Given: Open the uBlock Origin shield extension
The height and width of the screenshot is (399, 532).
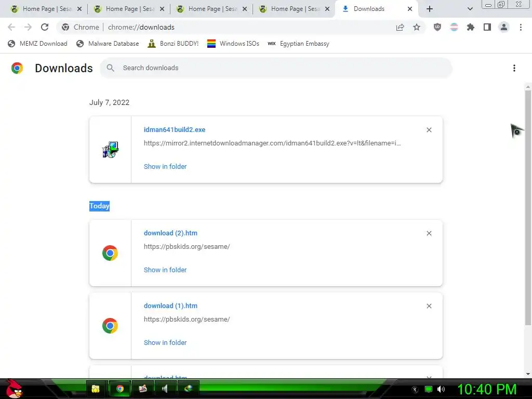Looking at the screenshot, I should click(x=437, y=27).
